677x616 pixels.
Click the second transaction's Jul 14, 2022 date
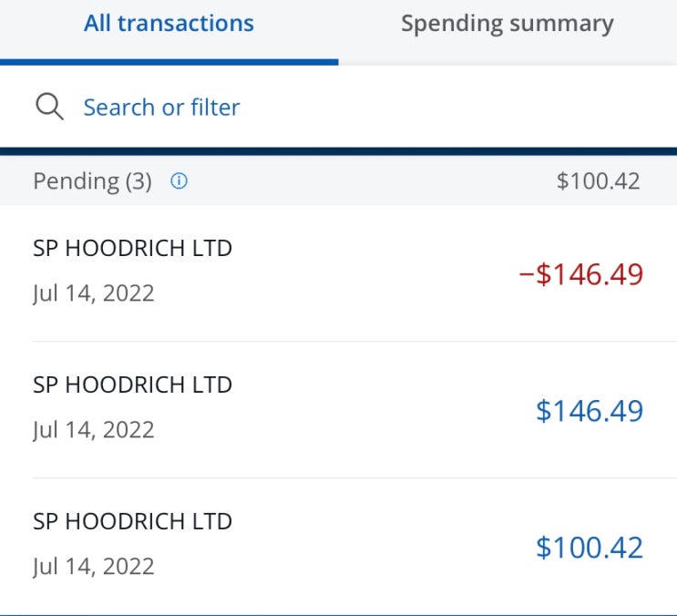[94, 430]
